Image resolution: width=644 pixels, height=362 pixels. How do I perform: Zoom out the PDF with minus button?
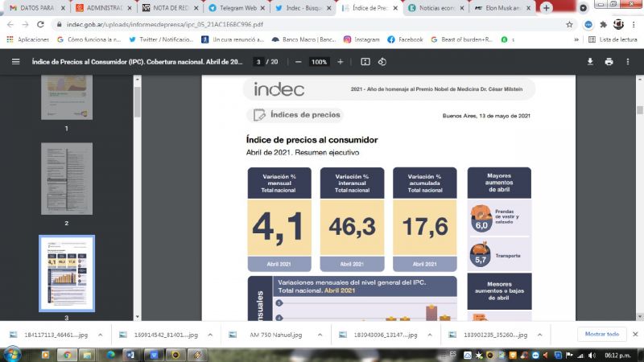(298, 62)
